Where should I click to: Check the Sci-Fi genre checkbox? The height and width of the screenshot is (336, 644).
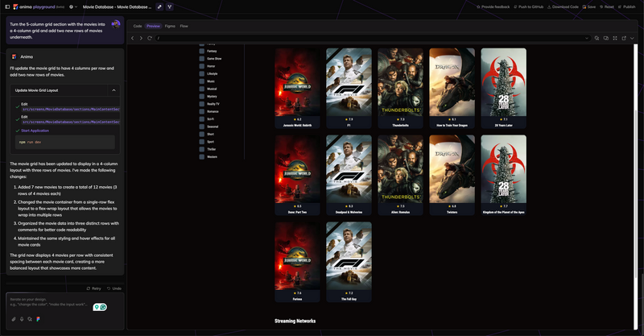(202, 119)
